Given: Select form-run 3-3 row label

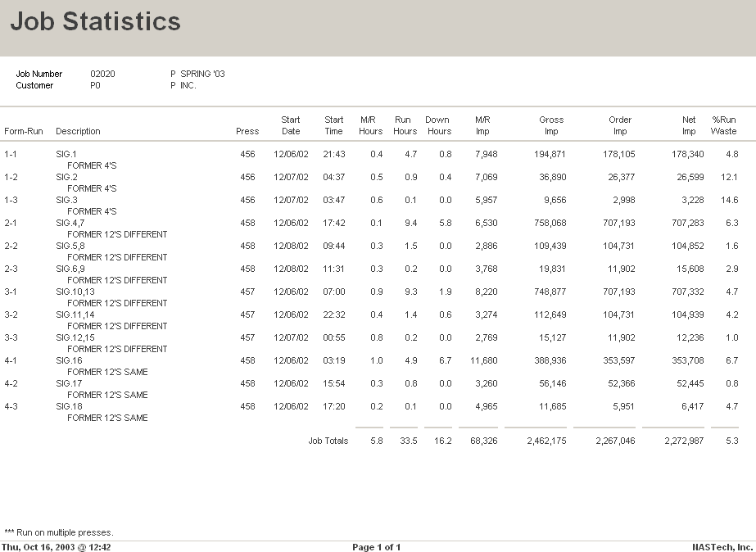Looking at the screenshot, I should click(11, 338).
